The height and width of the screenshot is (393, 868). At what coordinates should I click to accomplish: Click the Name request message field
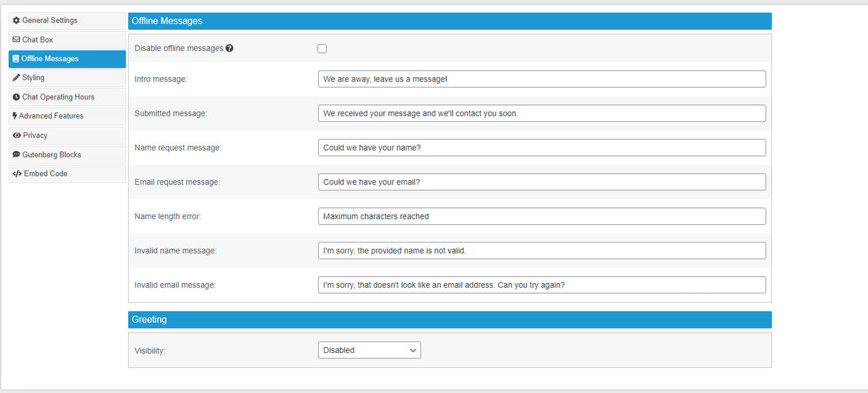(542, 148)
